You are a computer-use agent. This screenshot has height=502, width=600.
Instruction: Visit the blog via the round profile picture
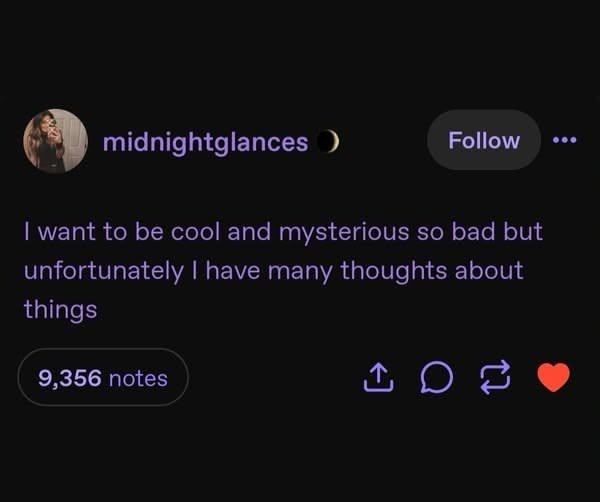[55, 141]
